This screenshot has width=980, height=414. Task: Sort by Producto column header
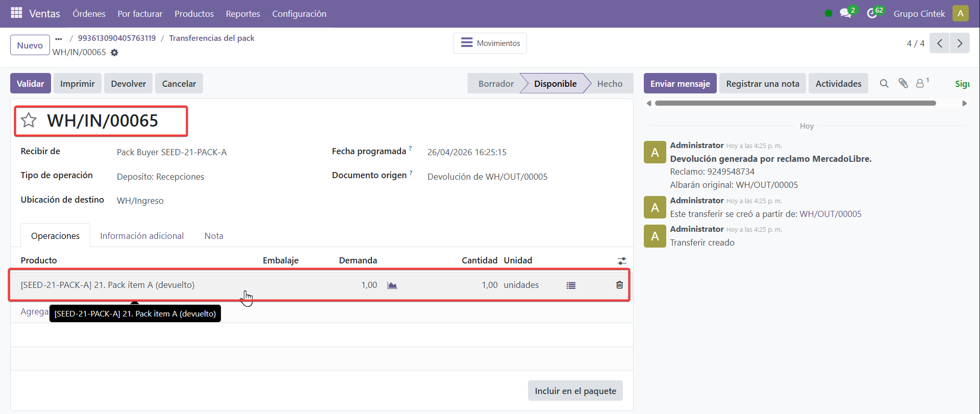[x=39, y=260]
